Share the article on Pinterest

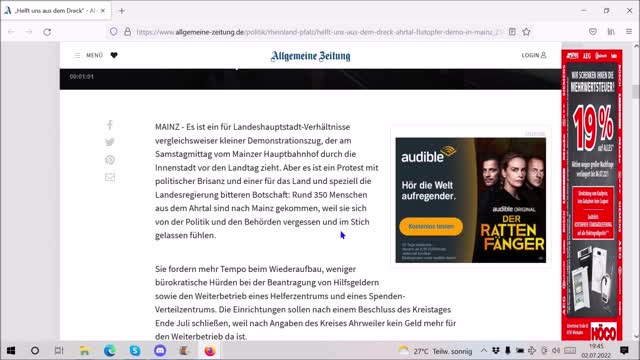(110, 160)
